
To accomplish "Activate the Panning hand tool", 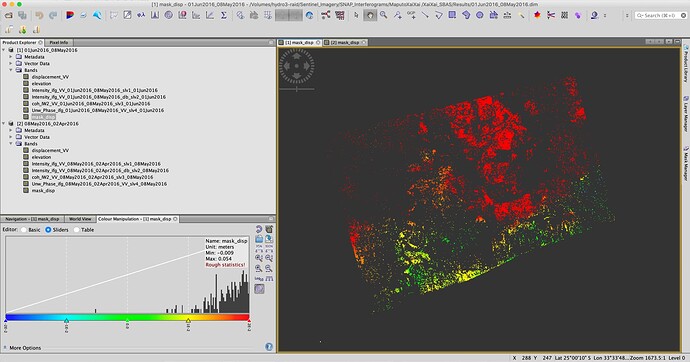I will pyautogui.click(x=370, y=15).
